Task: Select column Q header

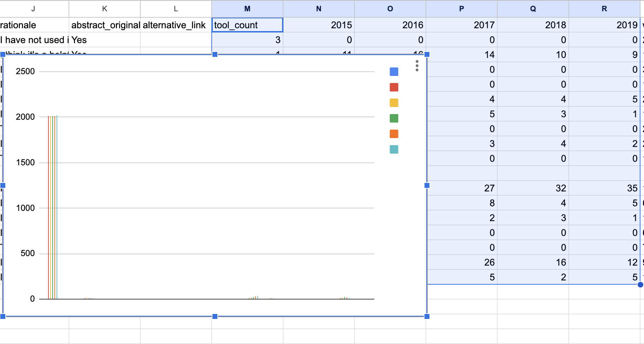Action: click(533, 9)
